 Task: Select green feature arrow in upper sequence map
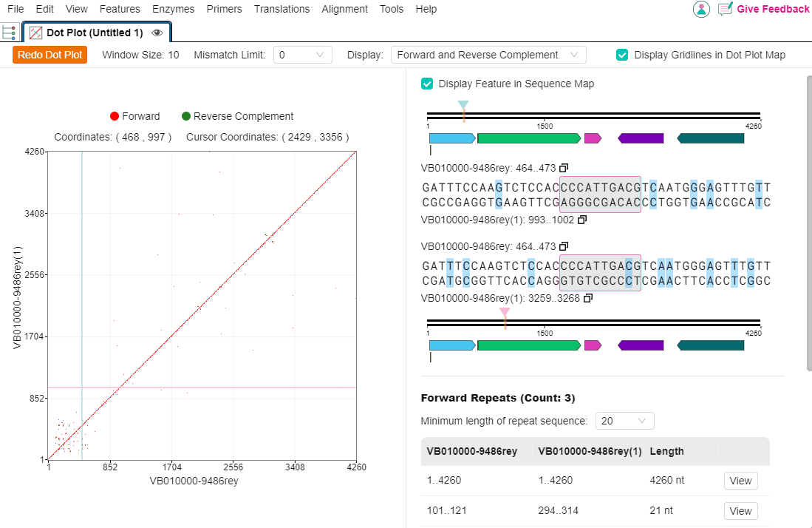(x=529, y=138)
